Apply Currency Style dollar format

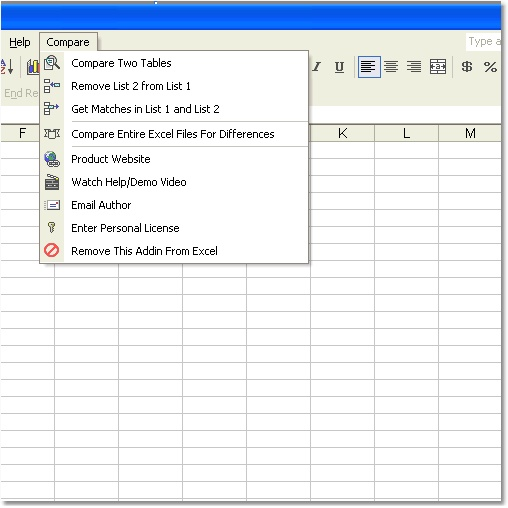coord(467,67)
